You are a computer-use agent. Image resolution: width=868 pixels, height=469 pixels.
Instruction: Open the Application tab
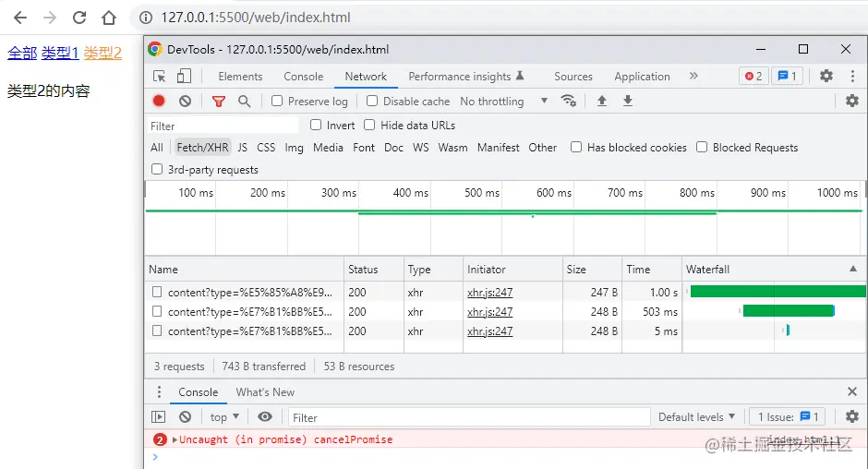(x=642, y=77)
